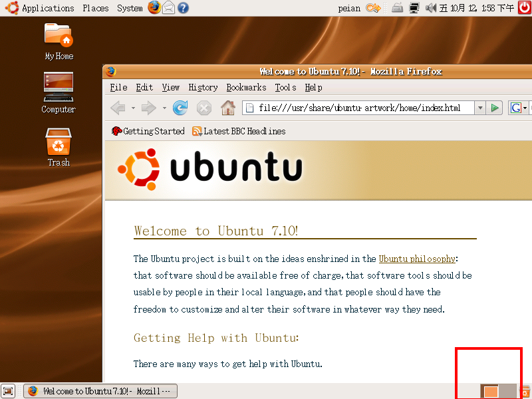
Task: Click the Ubuntu logo banner on page
Action: (209, 169)
